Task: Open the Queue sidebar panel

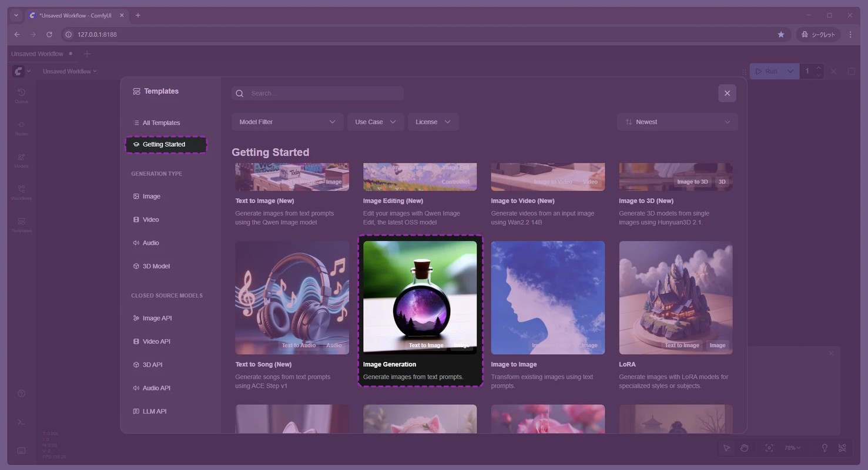Action: pyautogui.click(x=21, y=96)
